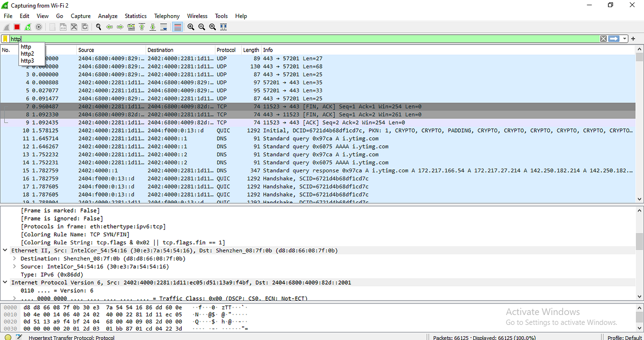Open capture options
Viewport: 644px width, 340px height.
point(38,27)
